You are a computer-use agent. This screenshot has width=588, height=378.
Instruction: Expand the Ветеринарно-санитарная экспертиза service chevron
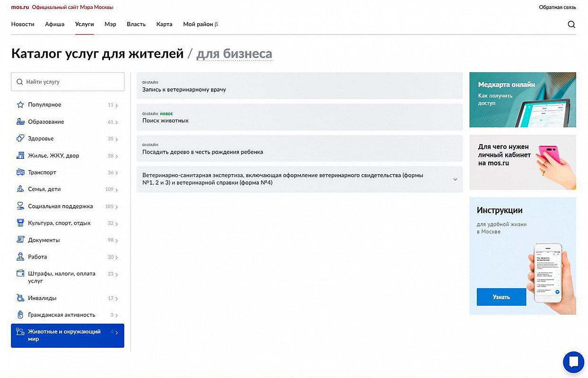(x=455, y=180)
